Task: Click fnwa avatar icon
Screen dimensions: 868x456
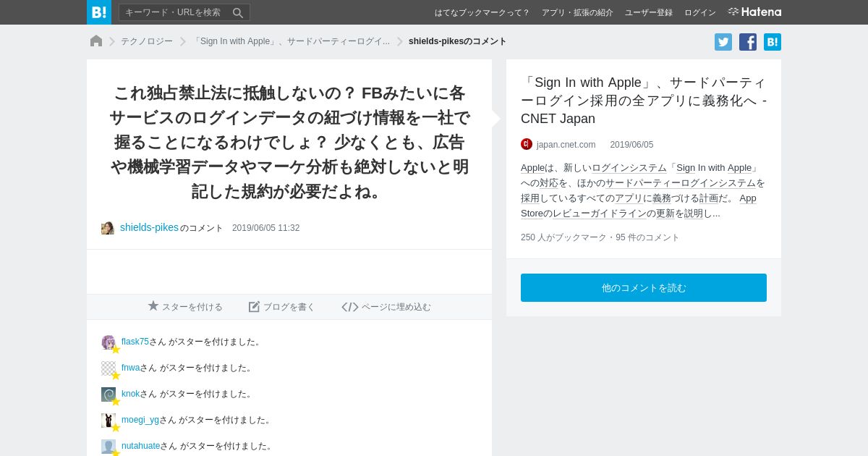Action: click(109, 368)
